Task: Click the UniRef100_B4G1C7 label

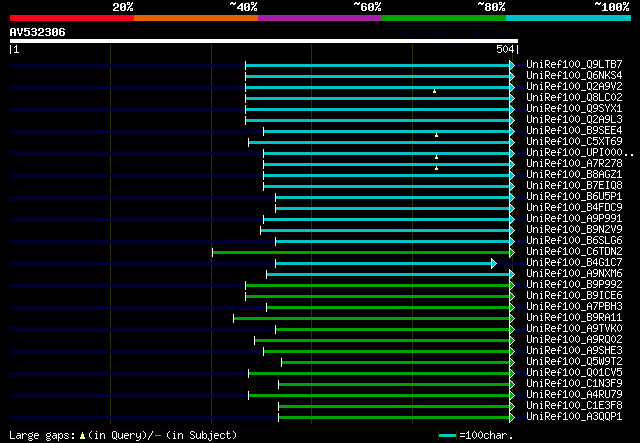Action: pyautogui.click(x=574, y=263)
